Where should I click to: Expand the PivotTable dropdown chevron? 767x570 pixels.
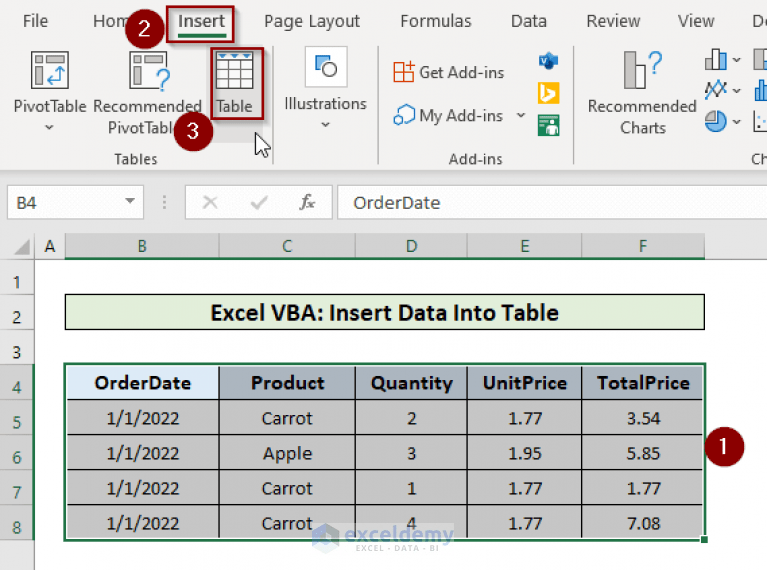click(x=49, y=128)
